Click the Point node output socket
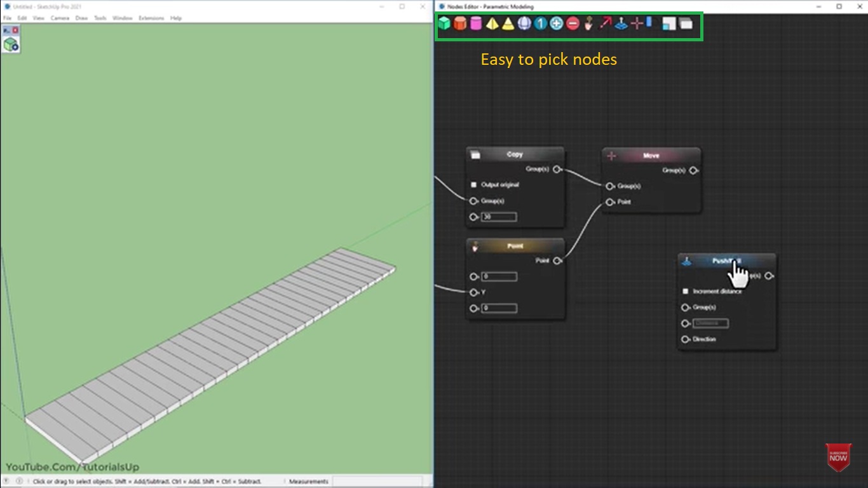The width and height of the screenshot is (868, 488). (557, 261)
